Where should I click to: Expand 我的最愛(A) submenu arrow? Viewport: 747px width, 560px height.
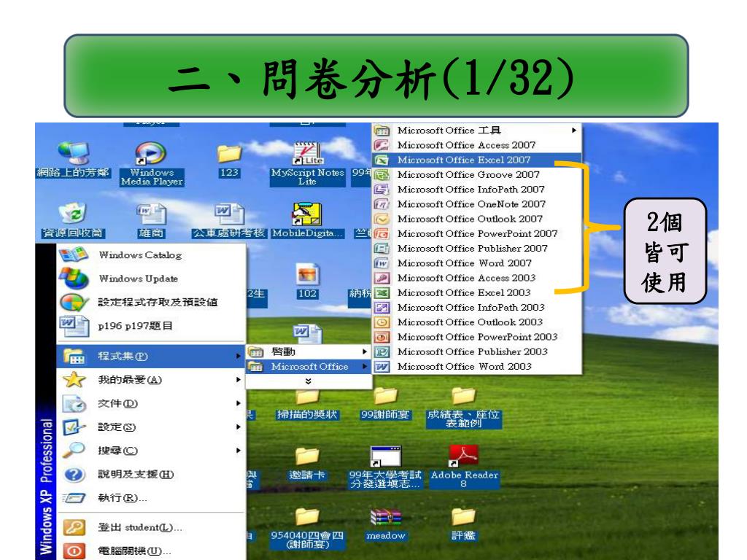(239, 379)
